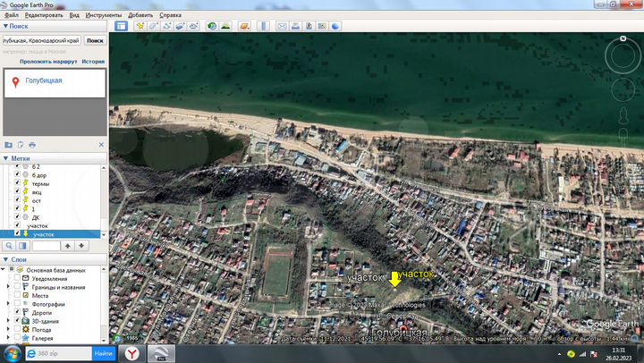The height and width of the screenshot is (363, 644).
Task: Click the Поиск search button
Action: [x=95, y=40]
